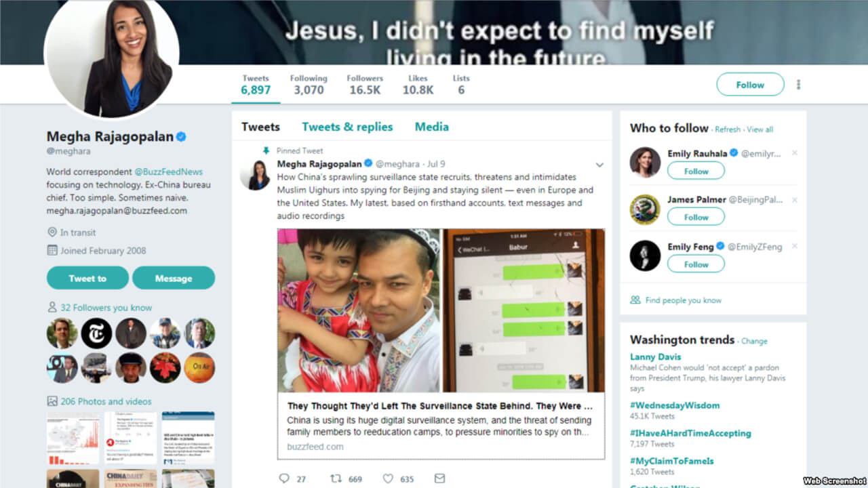The image size is (868, 488).
Task: Retweet the pinned tweet via retweet icon
Action: click(x=336, y=479)
